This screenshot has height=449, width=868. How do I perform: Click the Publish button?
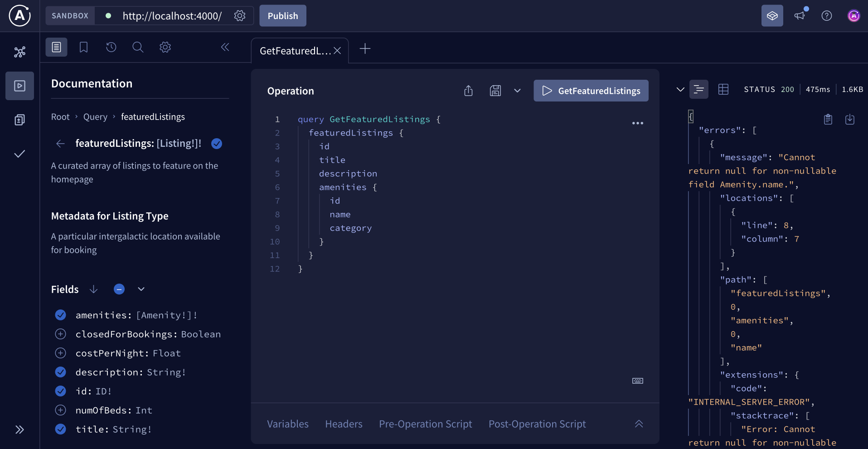coord(282,16)
